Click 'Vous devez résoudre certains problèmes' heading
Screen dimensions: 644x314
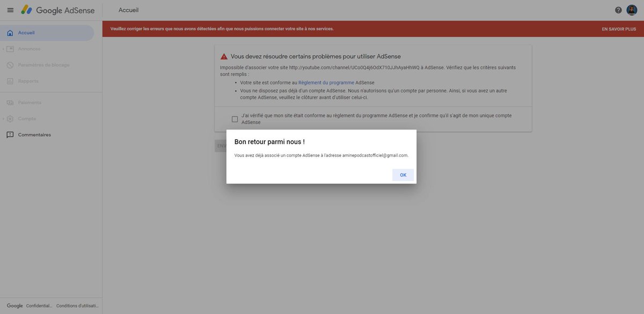pyautogui.click(x=316, y=56)
